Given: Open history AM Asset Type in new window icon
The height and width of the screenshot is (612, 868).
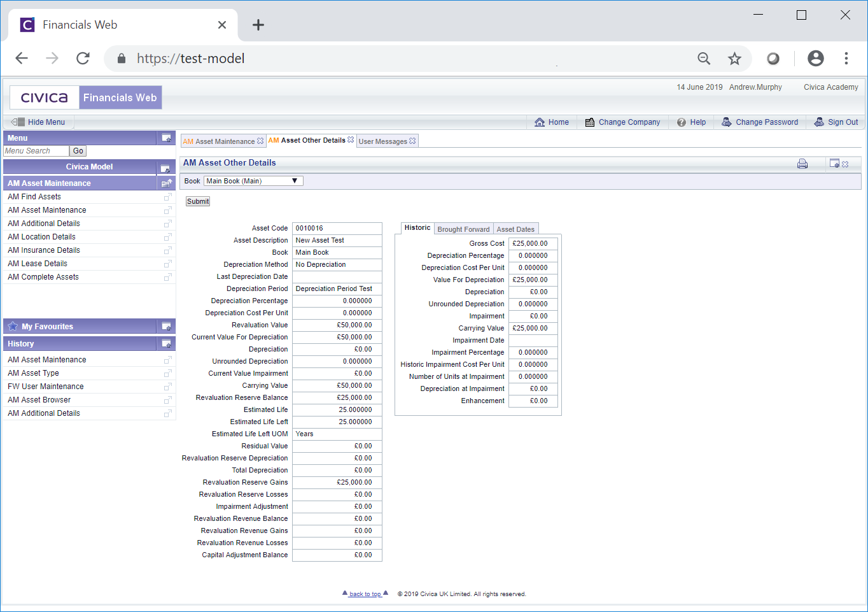Looking at the screenshot, I should (x=168, y=373).
